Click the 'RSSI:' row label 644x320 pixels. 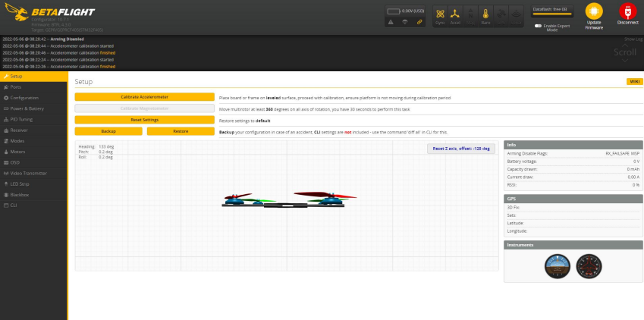pyautogui.click(x=512, y=185)
